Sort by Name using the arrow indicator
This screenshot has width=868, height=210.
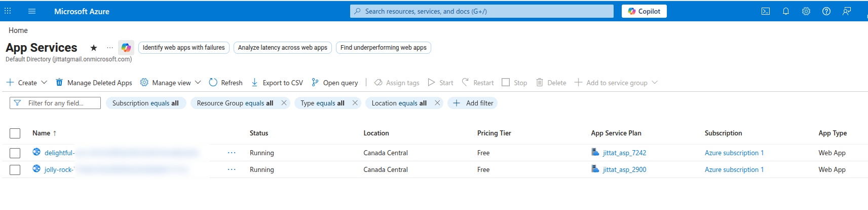click(55, 133)
